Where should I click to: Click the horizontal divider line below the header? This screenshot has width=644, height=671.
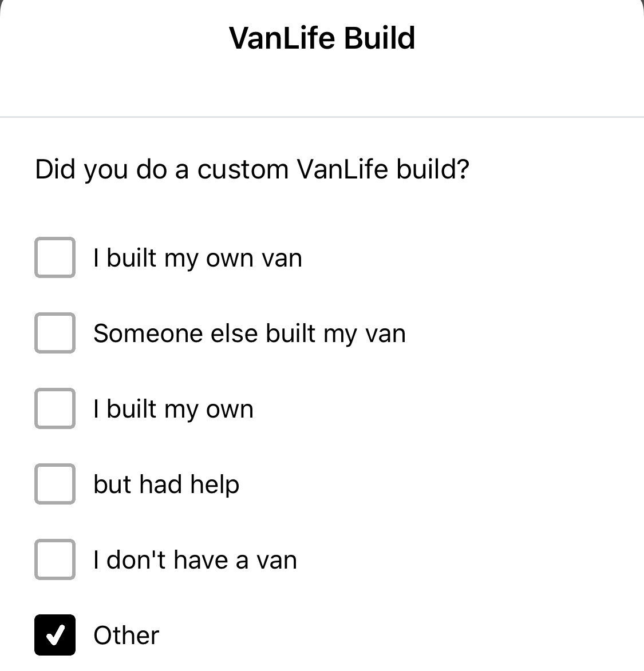(322, 117)
